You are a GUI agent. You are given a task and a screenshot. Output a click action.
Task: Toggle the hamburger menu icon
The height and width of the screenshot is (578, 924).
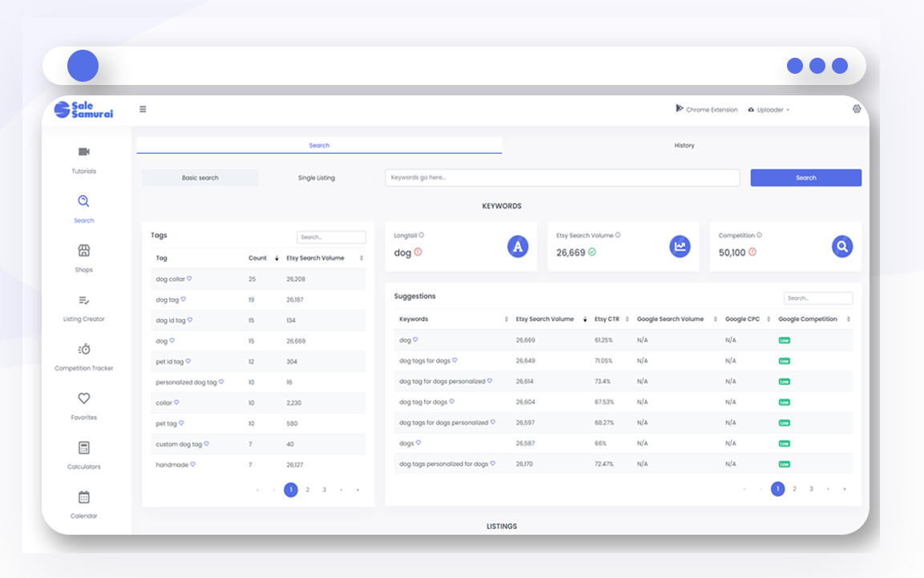[143, 109]
